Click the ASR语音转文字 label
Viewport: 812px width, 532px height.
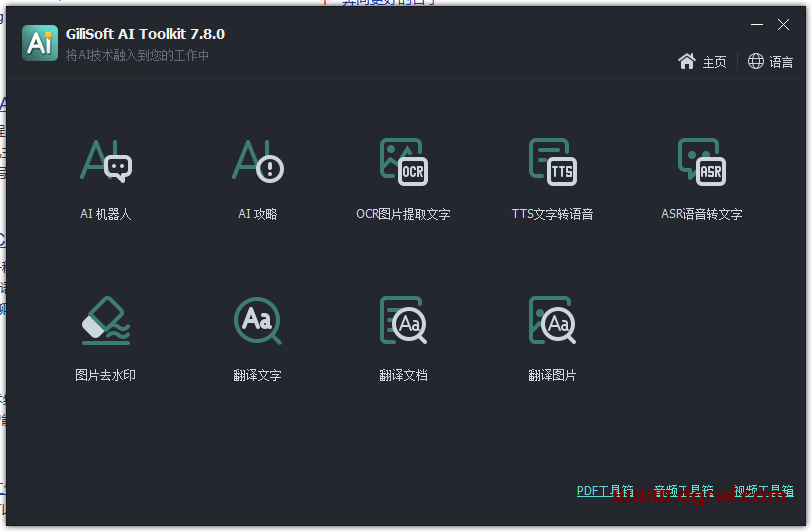coord(702,214)
